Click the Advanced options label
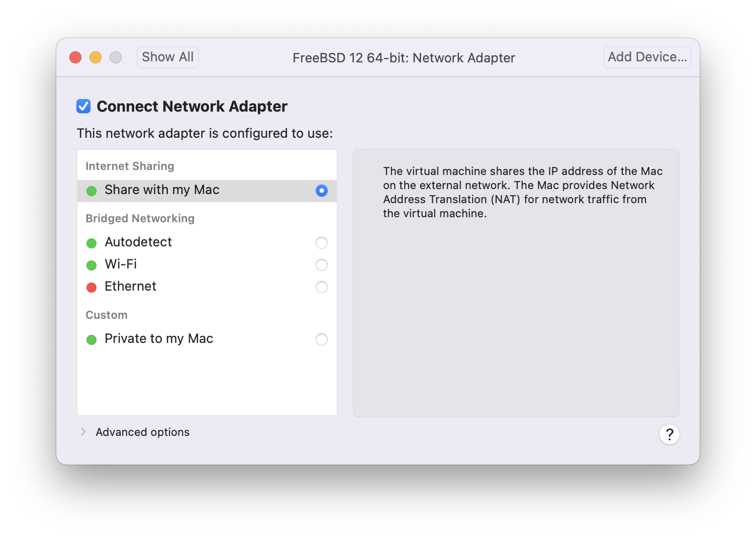The width and height of the screenshot is (756, 539). click(x=142, y=432)
